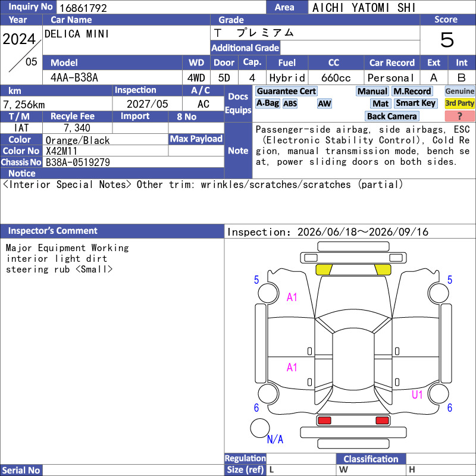Viewport: 476px width, 476px height.
Task: Click the Guarantee Cert badge
Action: click(286, 91)
